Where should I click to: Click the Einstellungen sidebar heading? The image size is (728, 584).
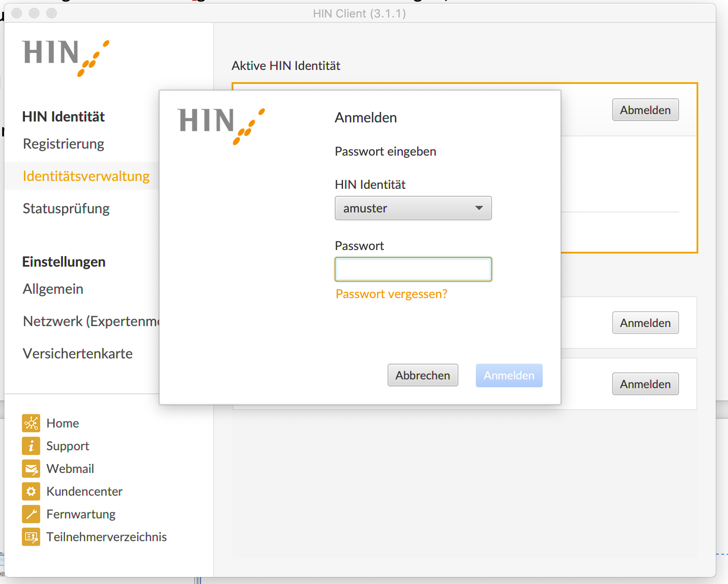pos(64,262)
